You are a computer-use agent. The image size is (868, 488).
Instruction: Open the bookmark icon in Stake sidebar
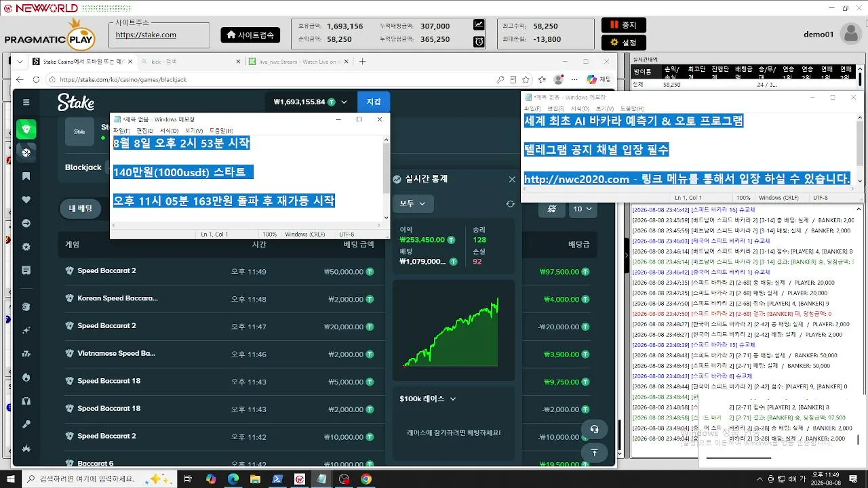coord(26,176)
